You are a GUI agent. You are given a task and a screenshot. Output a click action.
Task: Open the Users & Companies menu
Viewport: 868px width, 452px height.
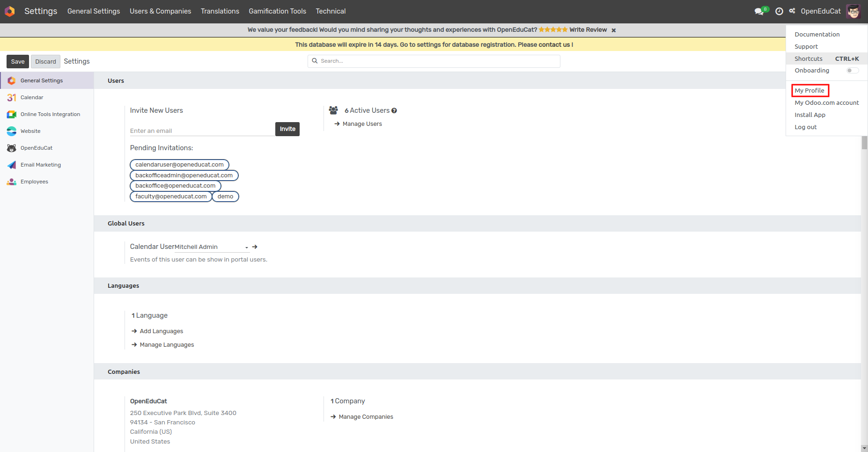(x=160, y=11)
